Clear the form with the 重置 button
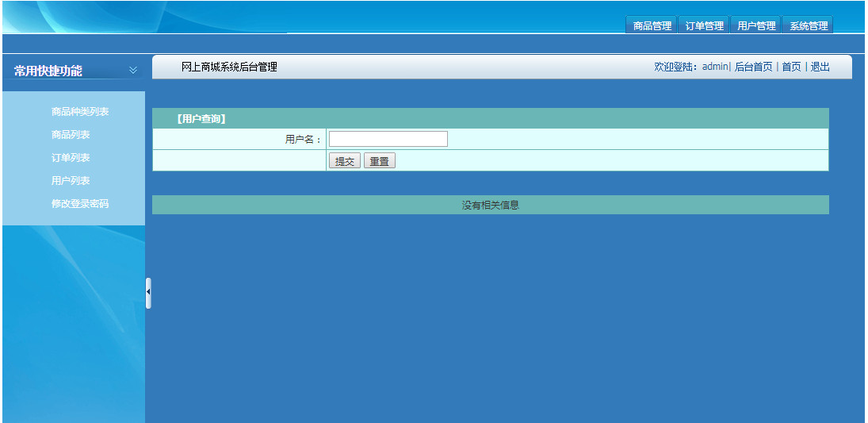Screen dimensions: 868x423 pos(380,161)
